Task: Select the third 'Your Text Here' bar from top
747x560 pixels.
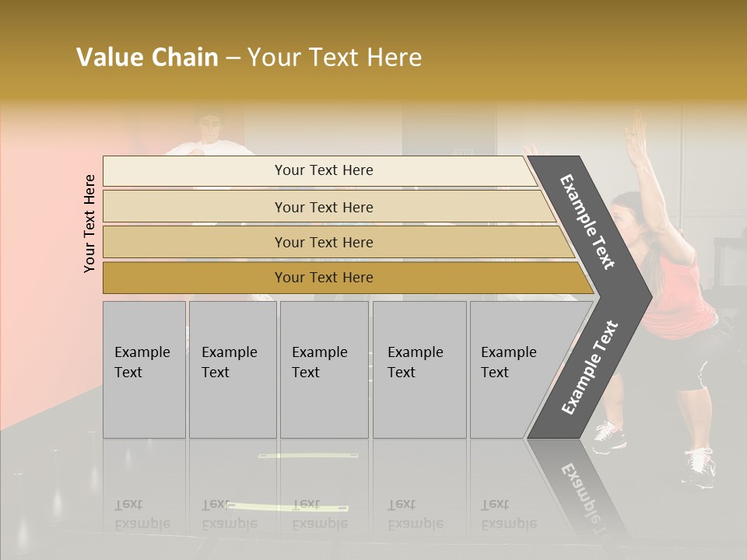Action: click(x=323, y=242)
